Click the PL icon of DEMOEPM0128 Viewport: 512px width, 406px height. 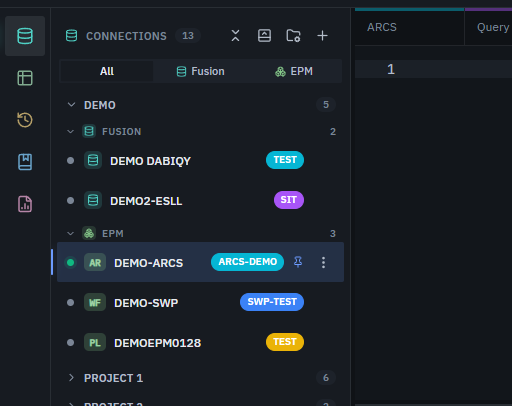tap(95, 342)
